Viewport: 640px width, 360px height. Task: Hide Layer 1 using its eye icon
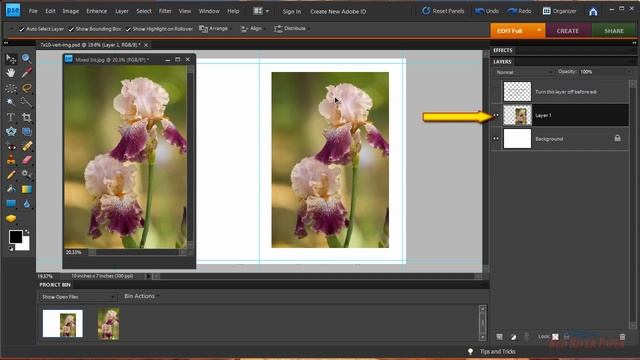click(x=496, y=116)
